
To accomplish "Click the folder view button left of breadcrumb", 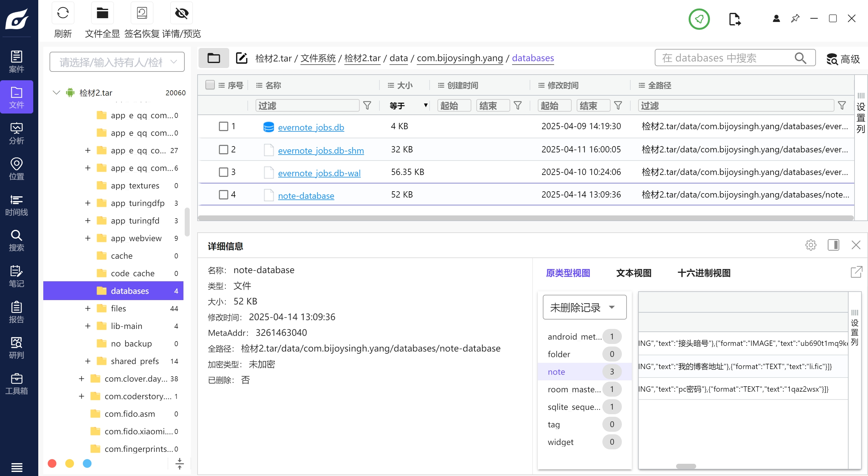I will click(x=214, y=58).
